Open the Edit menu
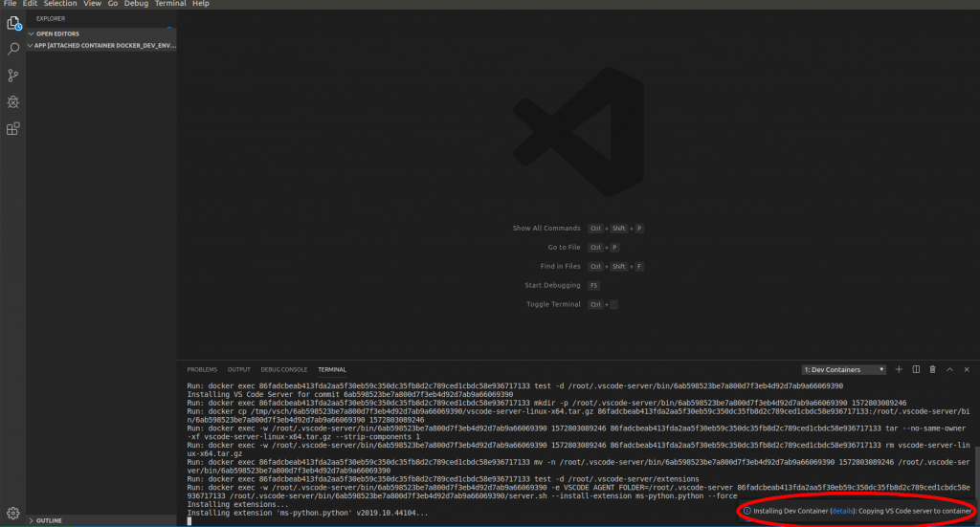The height and width of the screenshot is (527, 980). coord(30,4)
